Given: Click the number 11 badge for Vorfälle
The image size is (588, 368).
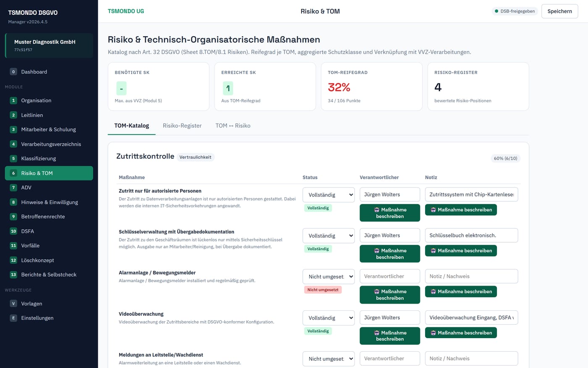Looking at the screenshot, I should pyautogui.click(x=13, y=246).
